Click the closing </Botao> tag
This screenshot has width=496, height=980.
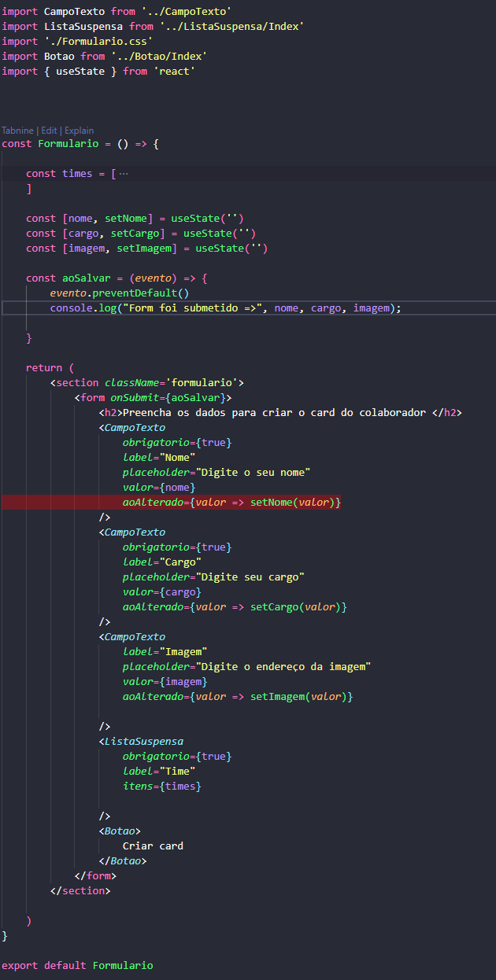click(123, 861)
